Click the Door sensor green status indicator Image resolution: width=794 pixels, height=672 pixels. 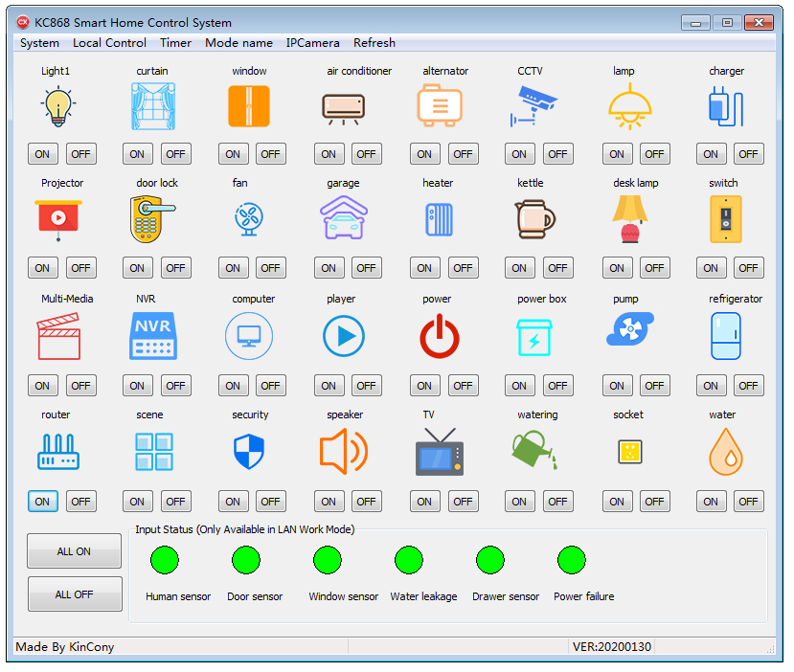point(246,560)
